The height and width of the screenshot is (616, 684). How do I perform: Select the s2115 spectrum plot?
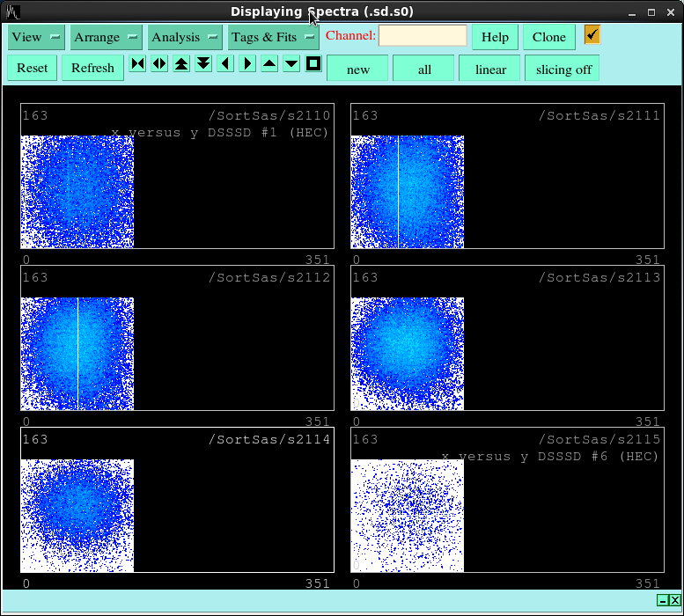[507, 500]
